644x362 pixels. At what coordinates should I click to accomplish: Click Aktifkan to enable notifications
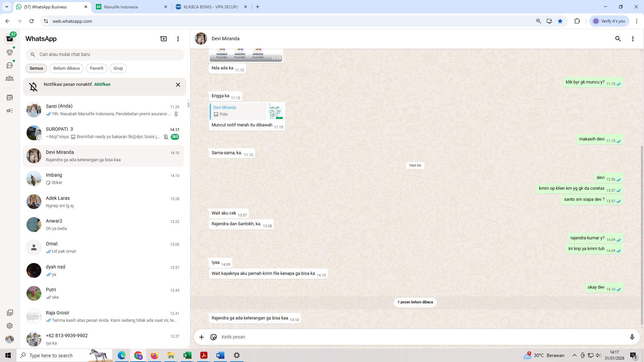[x=102, y=84]
